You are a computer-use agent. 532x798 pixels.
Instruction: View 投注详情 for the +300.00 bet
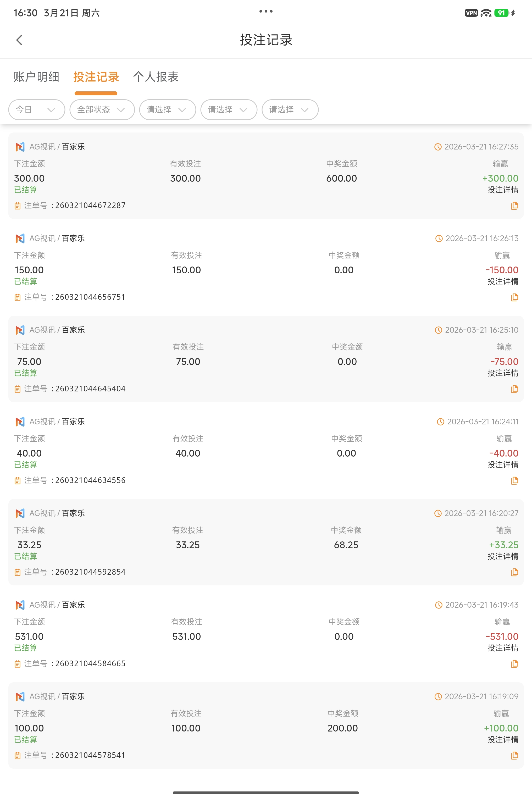click(x=502, y=190)
